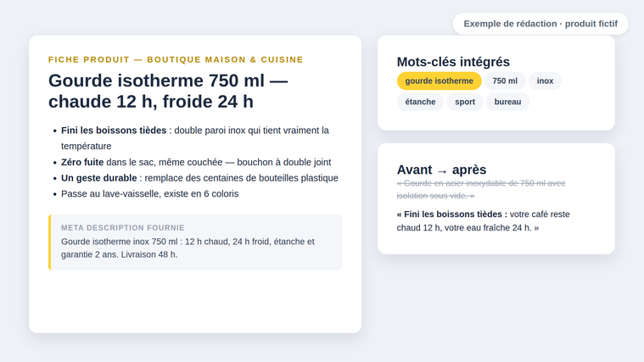
Task: Click the 'Fiche produit — Boutique Maison & Cuisine' label
Action: (x=176, y=59)
